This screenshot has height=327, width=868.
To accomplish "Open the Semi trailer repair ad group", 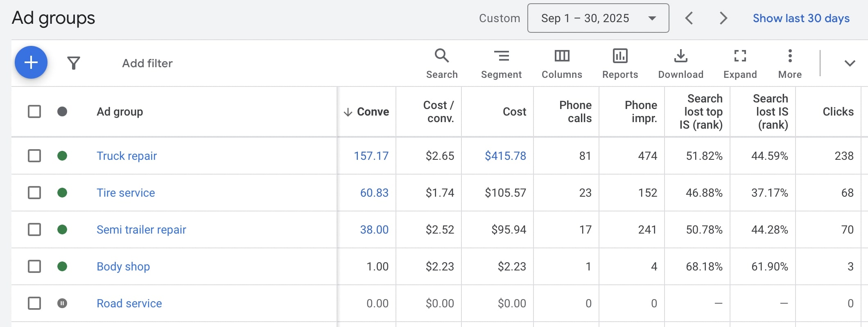I will (x=141, y=229).
